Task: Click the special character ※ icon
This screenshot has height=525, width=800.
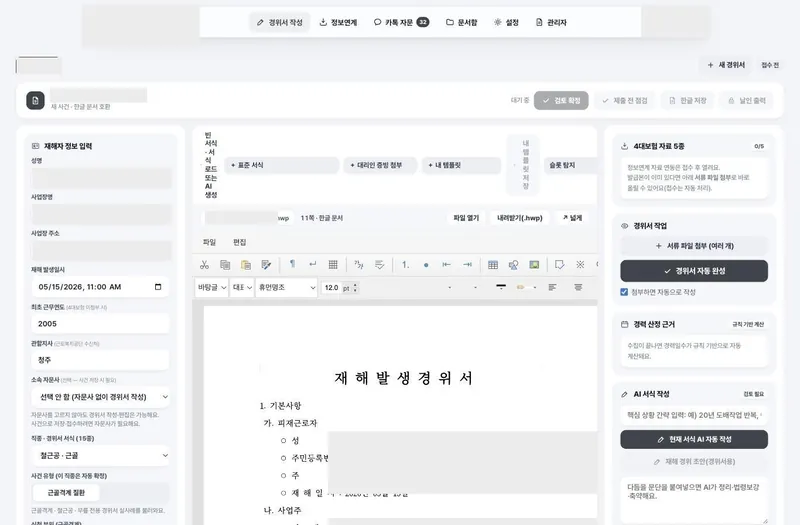Action: pos(580,264)
